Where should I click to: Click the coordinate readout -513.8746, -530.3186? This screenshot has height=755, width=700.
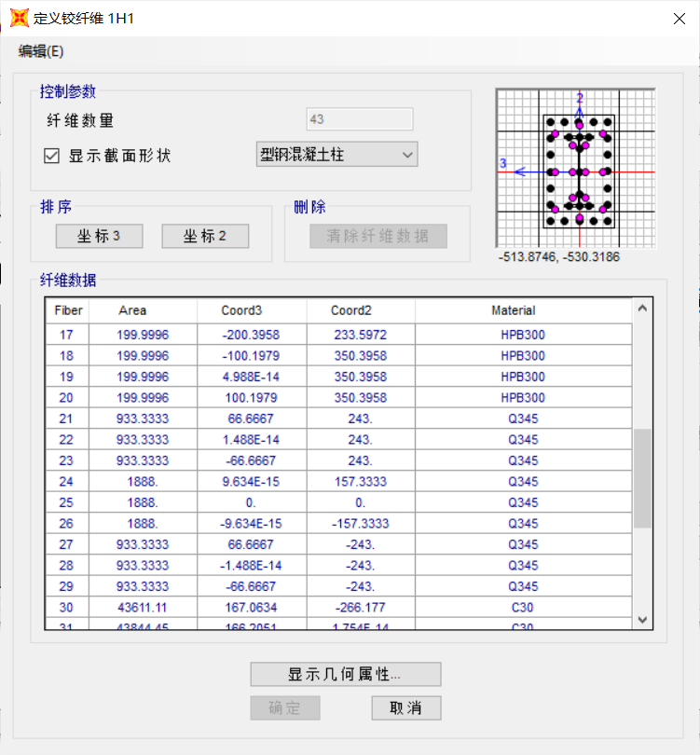(559, 256)
